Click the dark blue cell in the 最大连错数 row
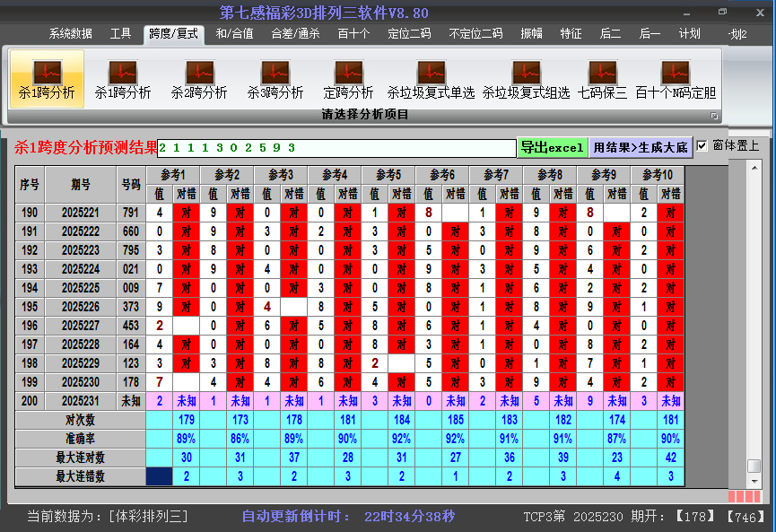The height and width of the screenshot is (532, 776). pyautogui.click(x=160, y=476)
